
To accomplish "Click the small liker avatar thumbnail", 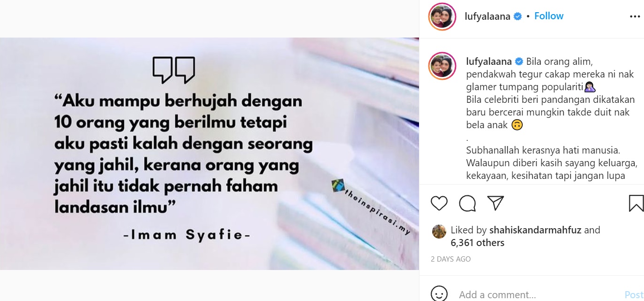I will point(439,231).
